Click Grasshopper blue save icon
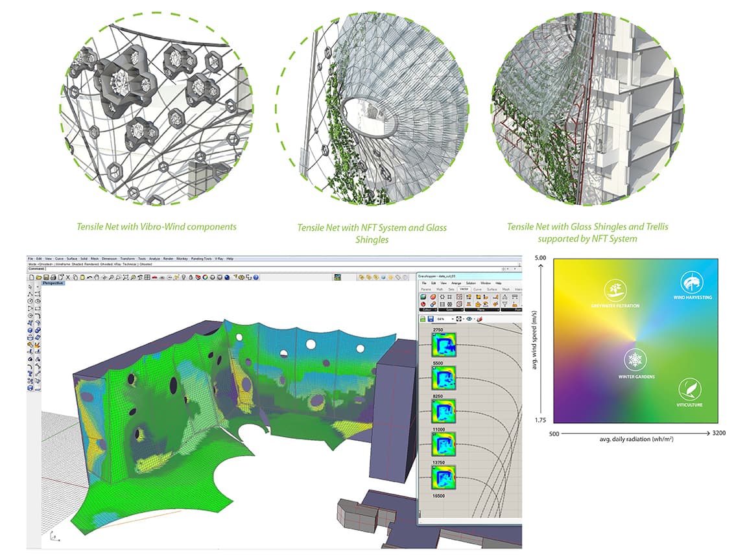The width and height of the screenshot is (747, 560). click(431, 319)
